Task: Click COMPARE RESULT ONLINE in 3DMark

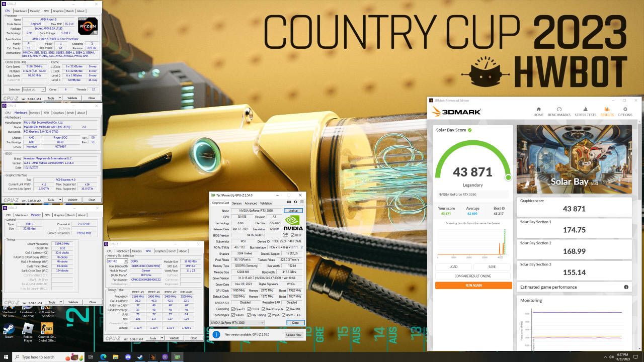Action: (x=473, y=276)
